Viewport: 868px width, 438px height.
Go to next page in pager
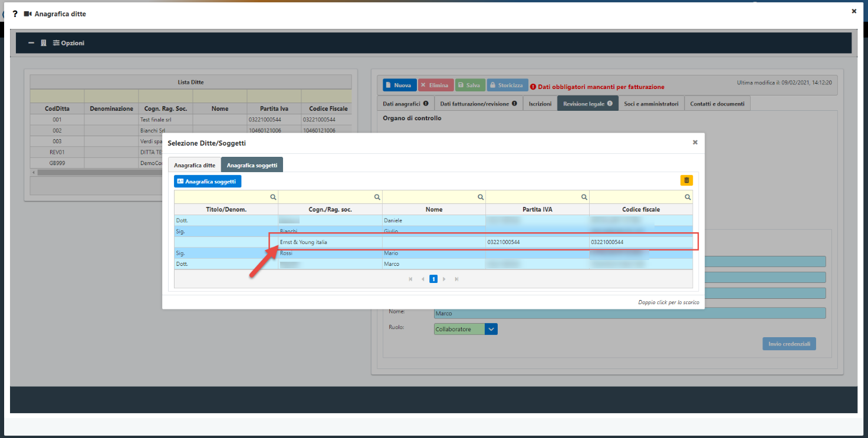444,279
